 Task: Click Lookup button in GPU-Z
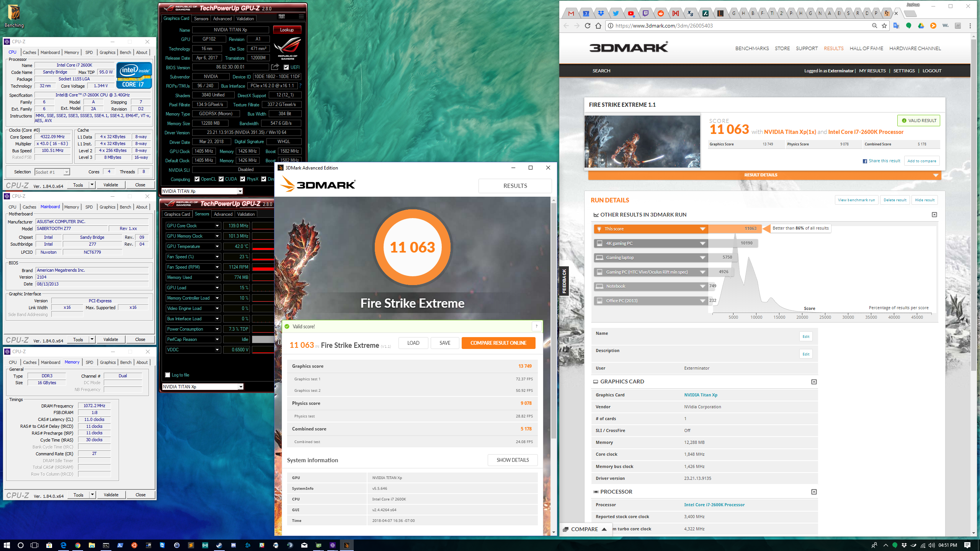pyautogui.click(x=287, y=30)
